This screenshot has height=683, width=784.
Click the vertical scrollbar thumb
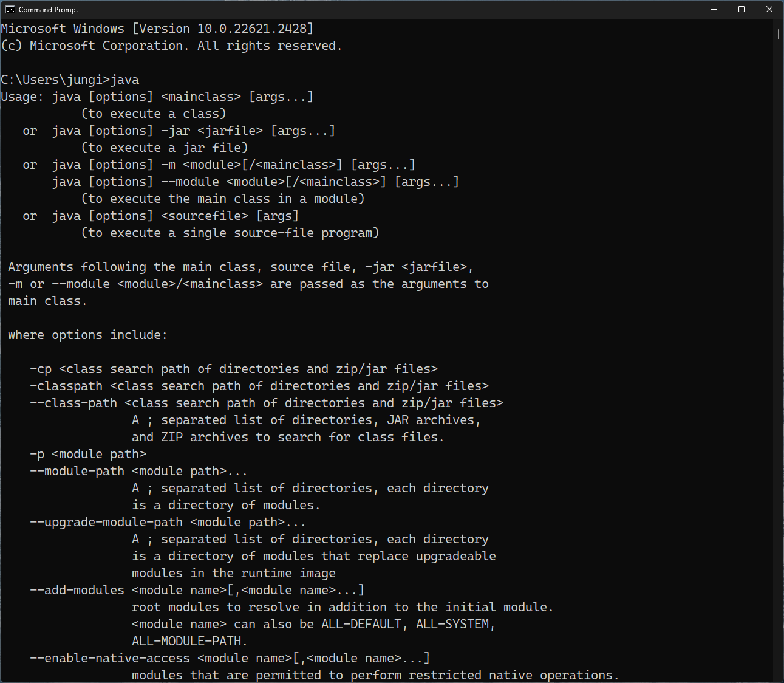[x=779, y=34]
